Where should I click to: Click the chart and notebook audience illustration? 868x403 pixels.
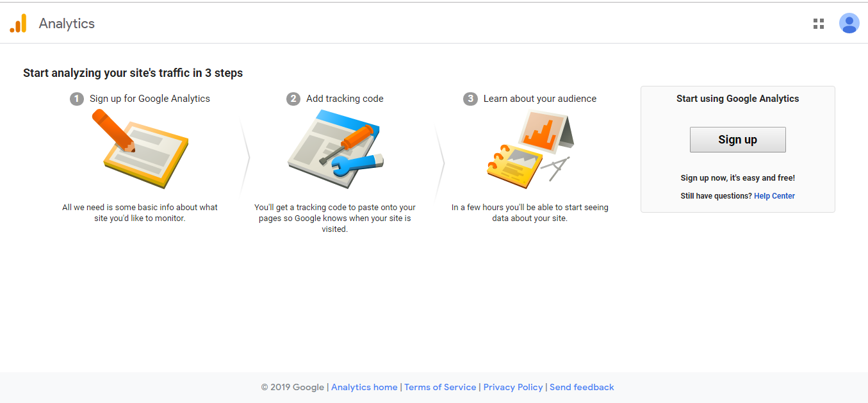pyautogui.click(x=530, y=149)
